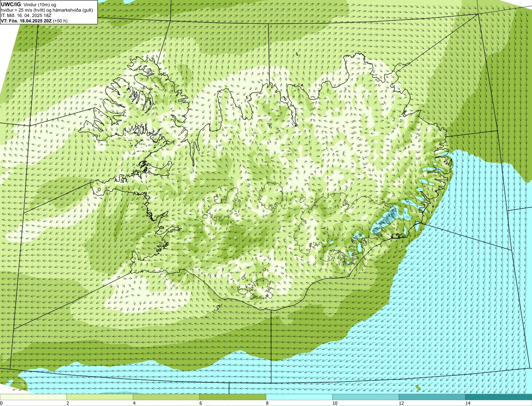This screenshot has height=406, width=532.
Task: Select the pale teal 10–12 legend swatch
Action: pyautogui.click(x=366, y=397)
